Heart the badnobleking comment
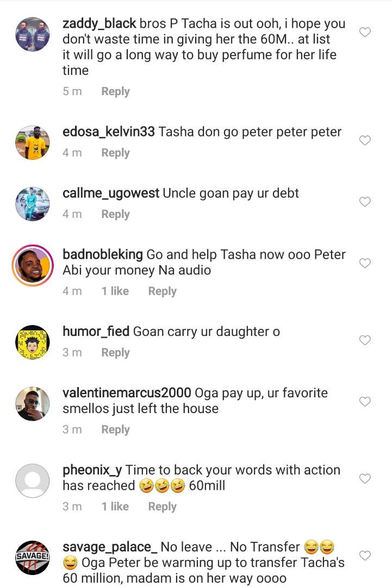The height and width of the screenshot is (587, 392). [x=365, y=263]
